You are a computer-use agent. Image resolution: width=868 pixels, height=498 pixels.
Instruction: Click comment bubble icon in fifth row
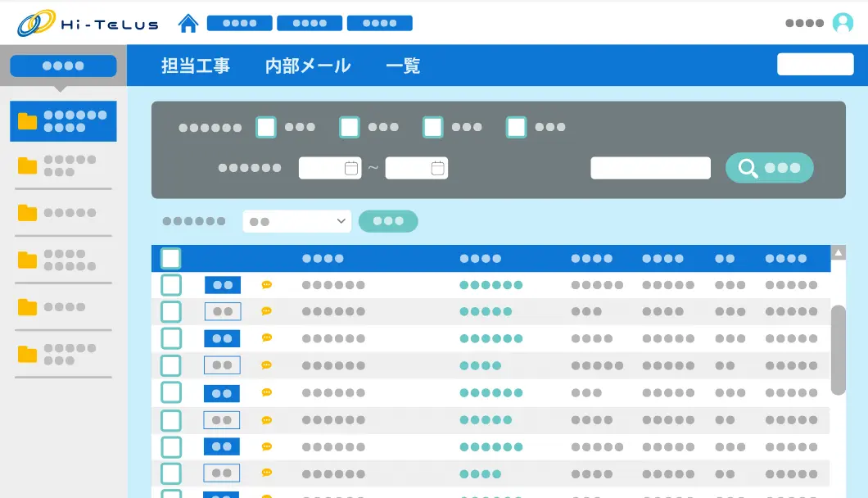(267, 393)
